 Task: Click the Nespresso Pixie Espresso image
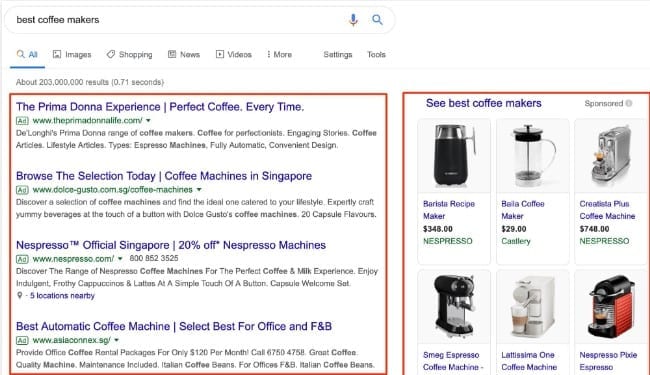[x=610, y=307]
